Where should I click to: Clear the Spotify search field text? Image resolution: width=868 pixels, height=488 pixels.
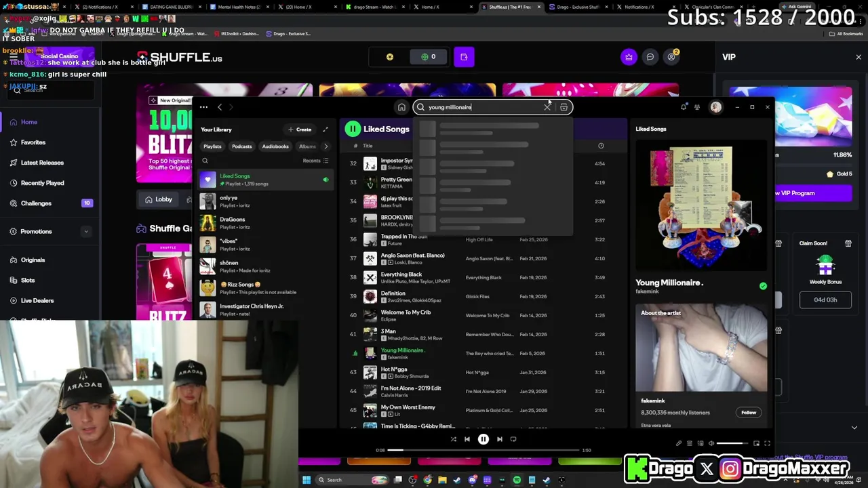tap(547, 107)
